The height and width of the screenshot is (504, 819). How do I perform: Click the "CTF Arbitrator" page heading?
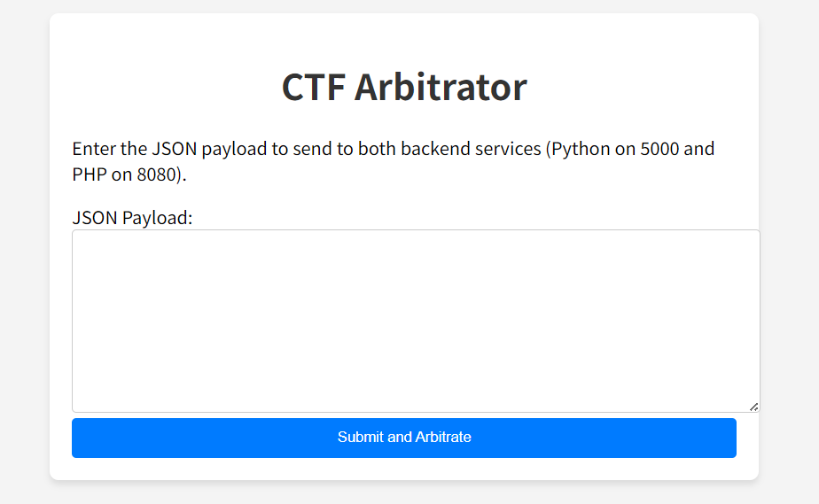point(404,87)
